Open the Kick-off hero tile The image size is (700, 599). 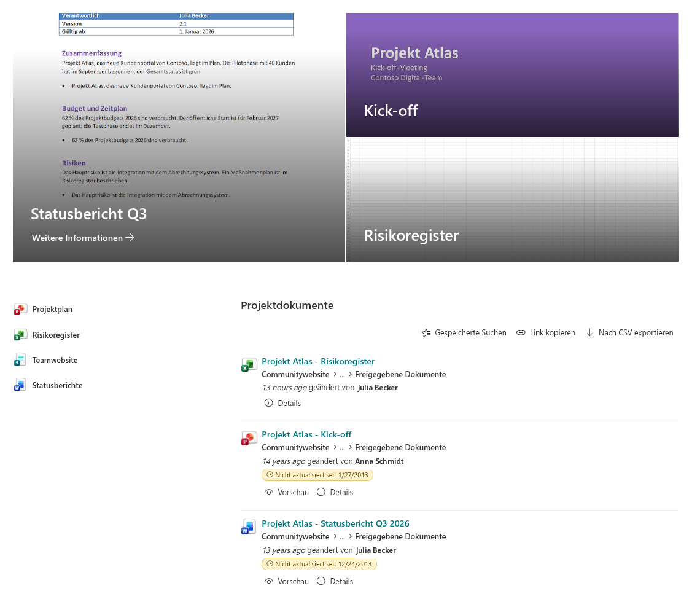(512, 74)
